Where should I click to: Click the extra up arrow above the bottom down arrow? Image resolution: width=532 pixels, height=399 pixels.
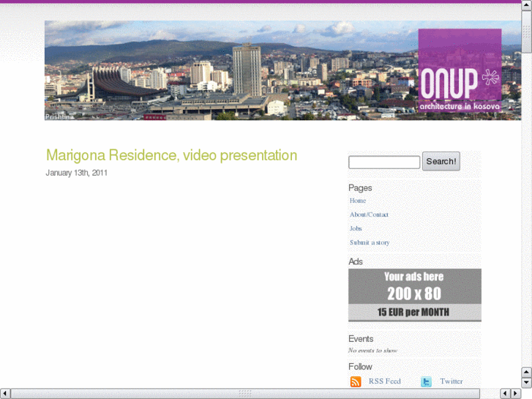pyautogui.click(x=527, y=372)
